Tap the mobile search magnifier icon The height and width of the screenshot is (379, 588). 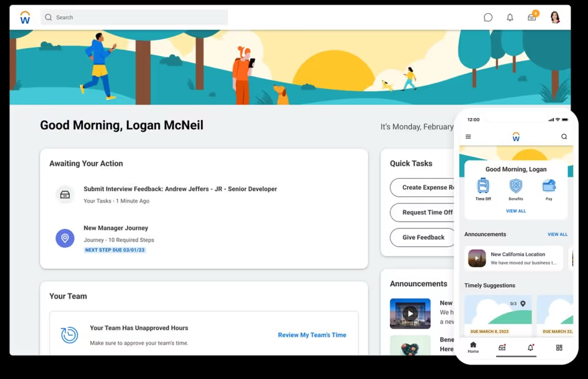pos(564,136)
